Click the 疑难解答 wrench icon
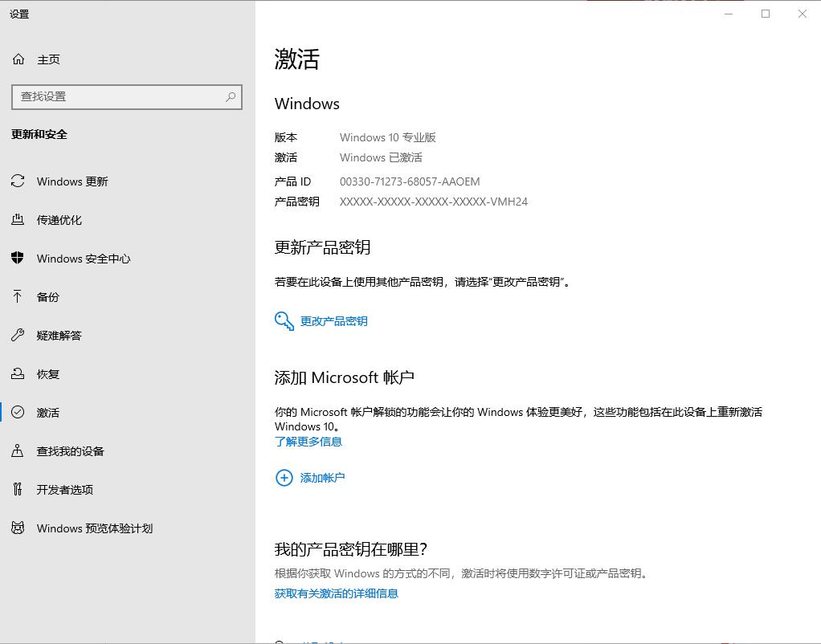This screenshot has width=821, height=644. [18, 336]
